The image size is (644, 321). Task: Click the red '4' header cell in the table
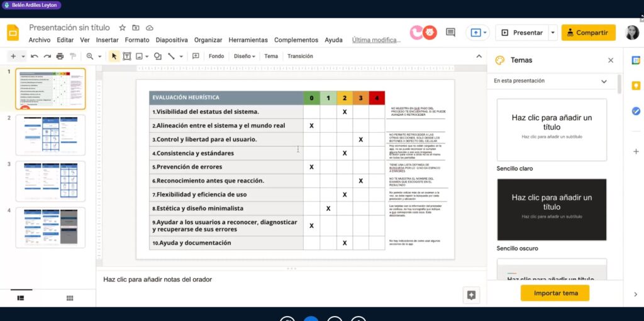tap(377, 98)
